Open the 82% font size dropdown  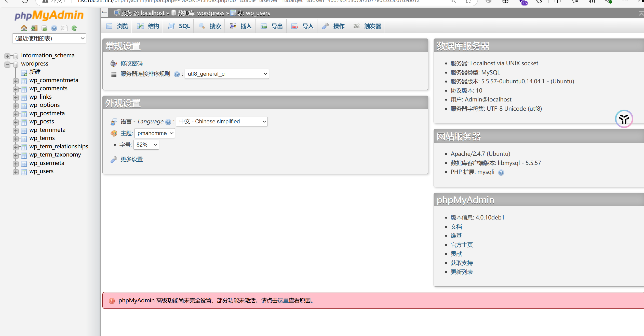pos(146,145)
